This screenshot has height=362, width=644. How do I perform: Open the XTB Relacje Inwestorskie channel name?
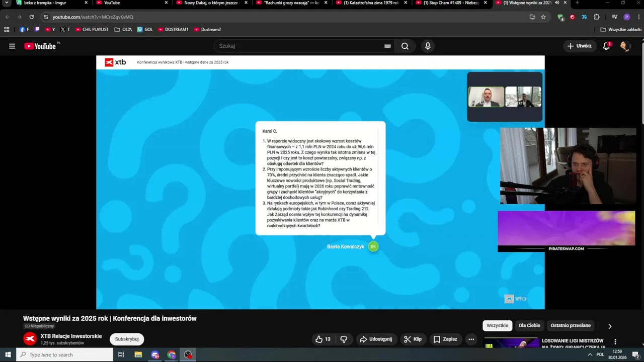point(71,336)
